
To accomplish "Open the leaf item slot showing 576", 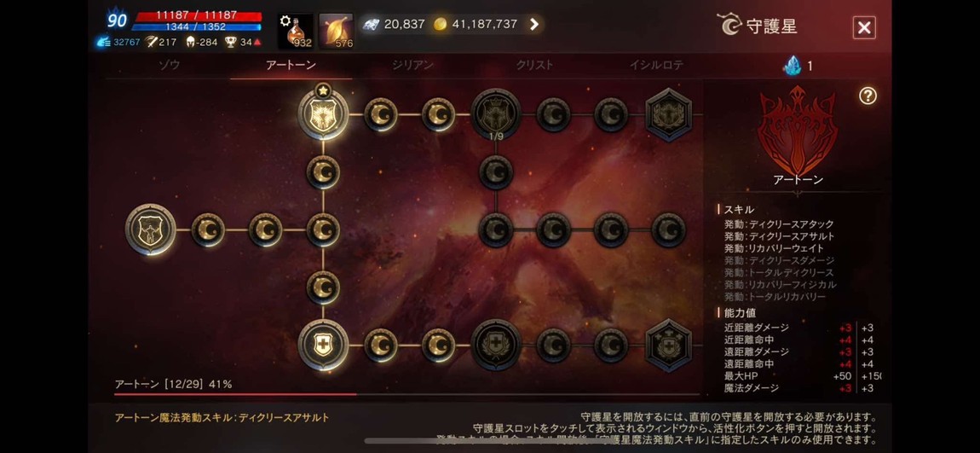I will (337, 32).
